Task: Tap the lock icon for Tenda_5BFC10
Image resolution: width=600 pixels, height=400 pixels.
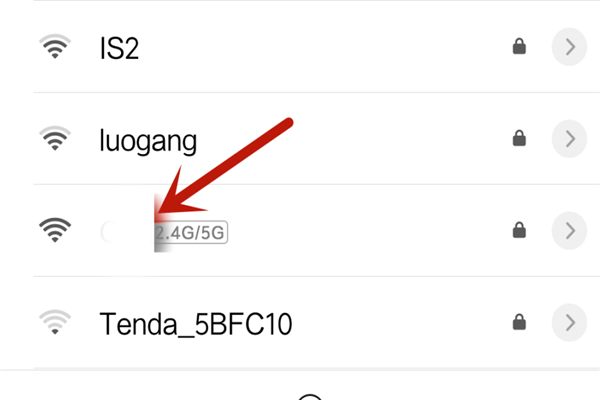Action: pyautogui.click(x=519, y=322)
